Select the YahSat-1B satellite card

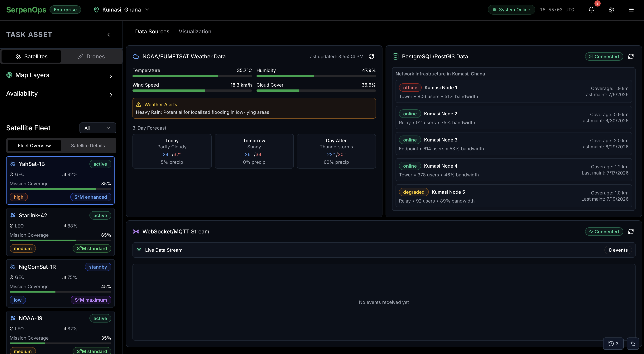(60, 180)
